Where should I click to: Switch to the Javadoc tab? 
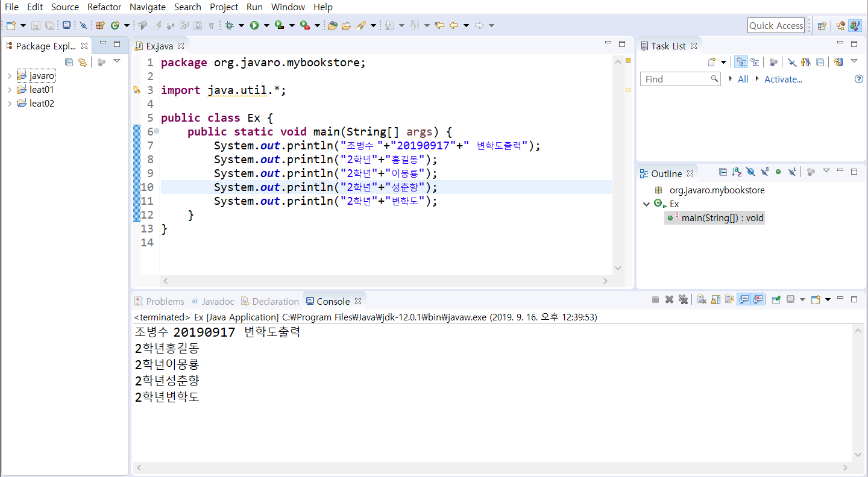coord(213,301)
